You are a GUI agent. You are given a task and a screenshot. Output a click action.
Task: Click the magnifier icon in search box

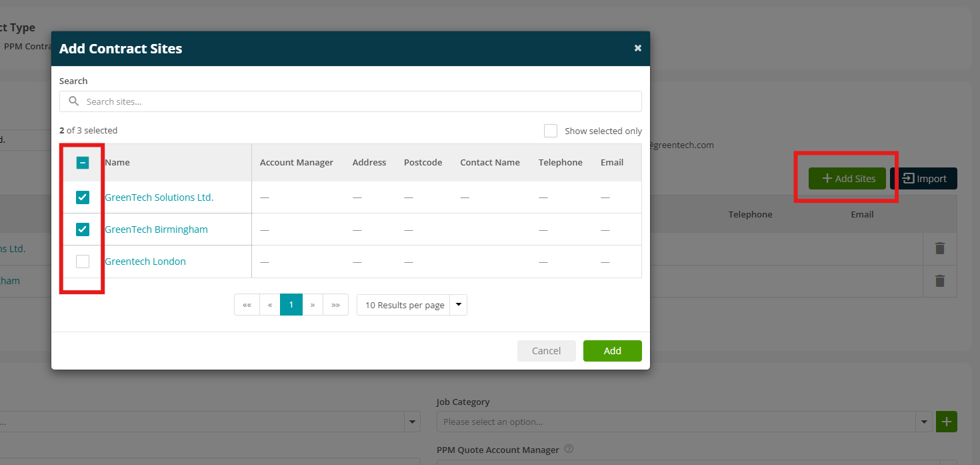point(74,101)
